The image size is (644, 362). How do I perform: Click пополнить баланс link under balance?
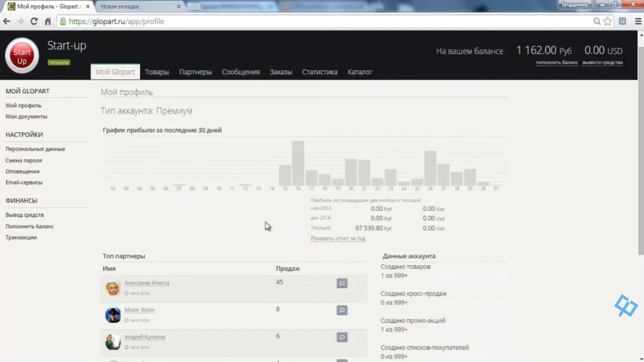(x=557, y=63)
